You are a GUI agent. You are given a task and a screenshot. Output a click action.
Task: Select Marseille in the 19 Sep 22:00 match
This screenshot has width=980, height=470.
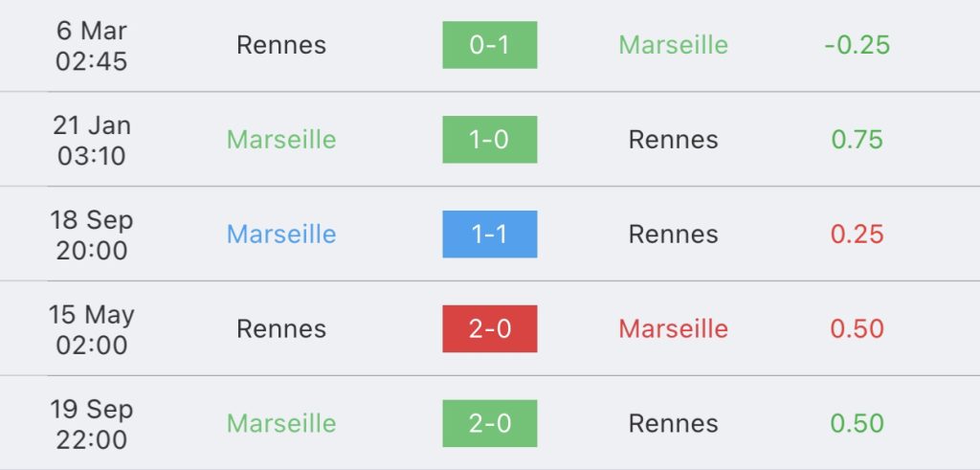point(281,423)
